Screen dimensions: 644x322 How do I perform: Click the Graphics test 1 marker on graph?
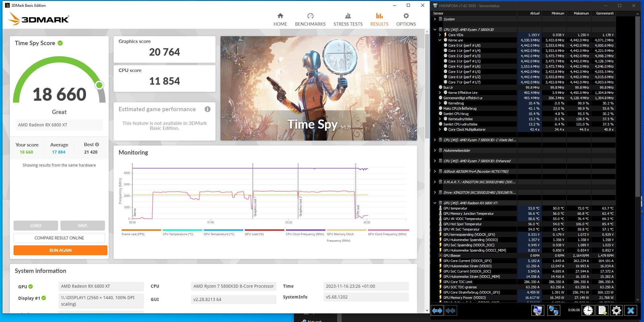point(255,206)
